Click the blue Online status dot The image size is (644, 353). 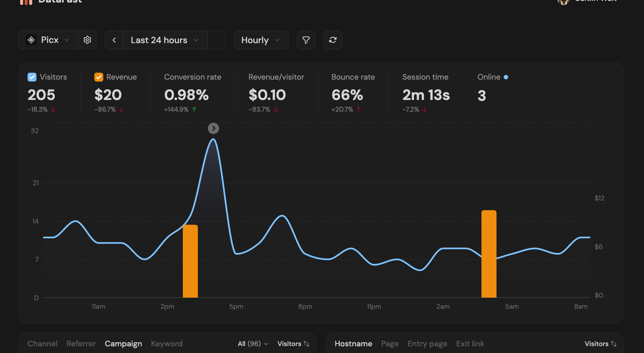pyautogui.click(x=506, y=77)
